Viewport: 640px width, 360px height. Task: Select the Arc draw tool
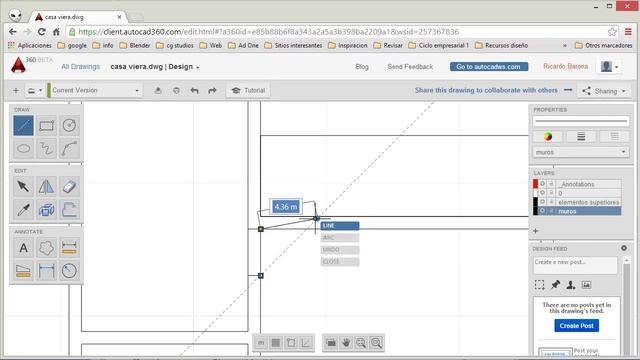tap(69, 149)
